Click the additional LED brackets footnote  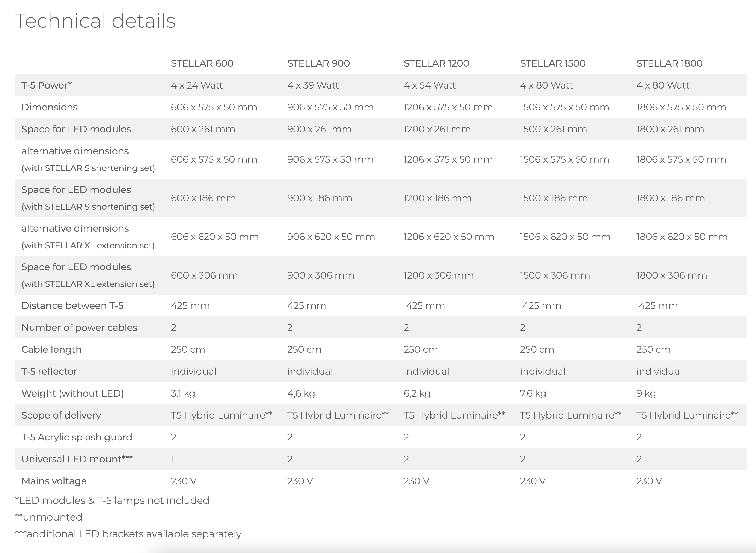(x=128, y=534)
